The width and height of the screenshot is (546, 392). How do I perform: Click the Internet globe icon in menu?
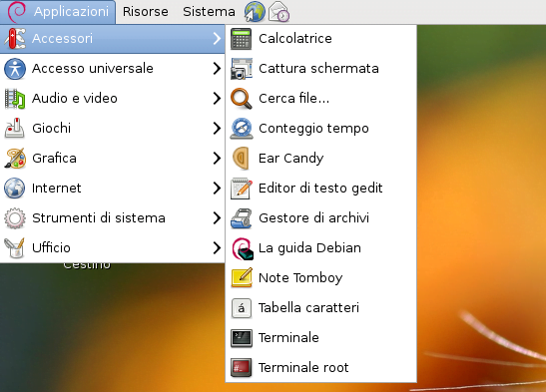click(x=14, y=189)
